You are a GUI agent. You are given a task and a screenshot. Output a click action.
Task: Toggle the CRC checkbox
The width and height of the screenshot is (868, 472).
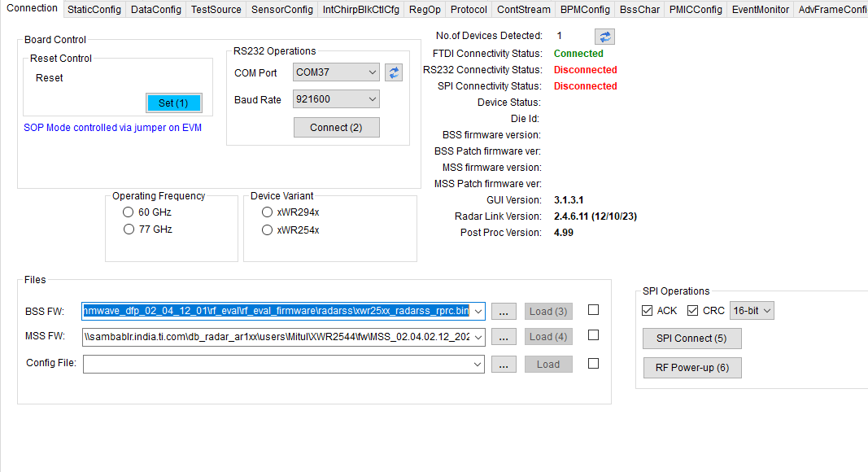click(692, 311)
